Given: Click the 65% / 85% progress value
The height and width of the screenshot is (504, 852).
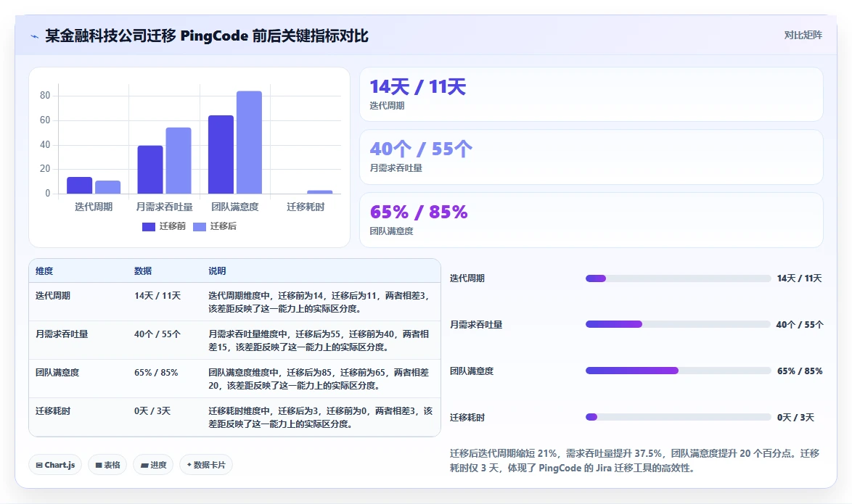Looking at the screenshot, I should (x=800, y=371).
